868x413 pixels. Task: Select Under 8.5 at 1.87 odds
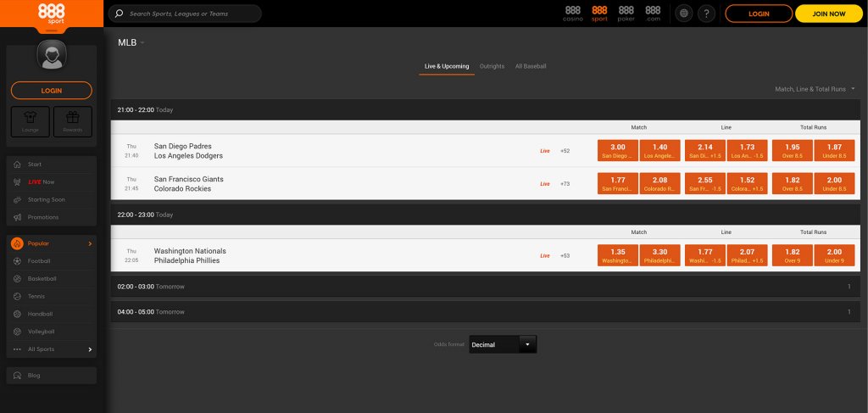(834, 151)
